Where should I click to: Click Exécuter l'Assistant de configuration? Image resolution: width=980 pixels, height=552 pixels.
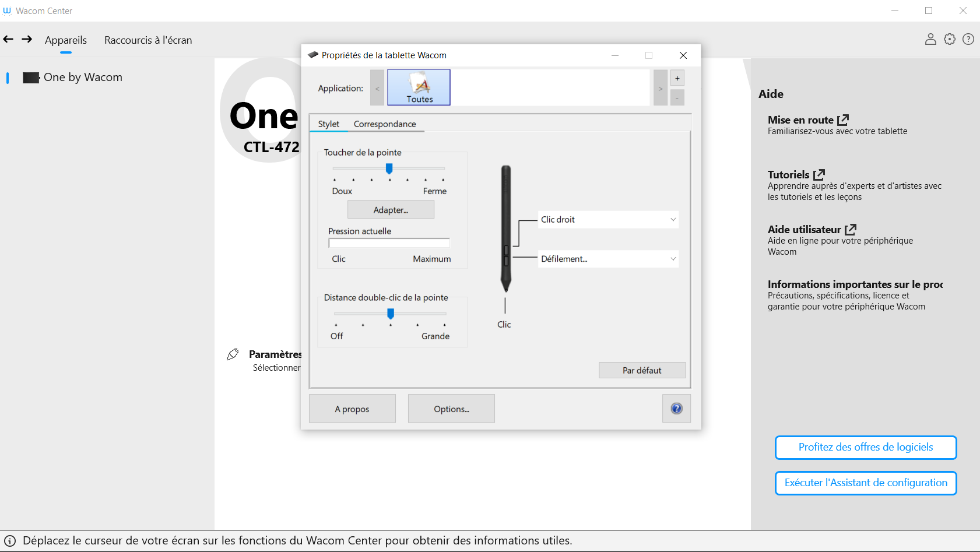pyautogui.click(x=865, y=483)
